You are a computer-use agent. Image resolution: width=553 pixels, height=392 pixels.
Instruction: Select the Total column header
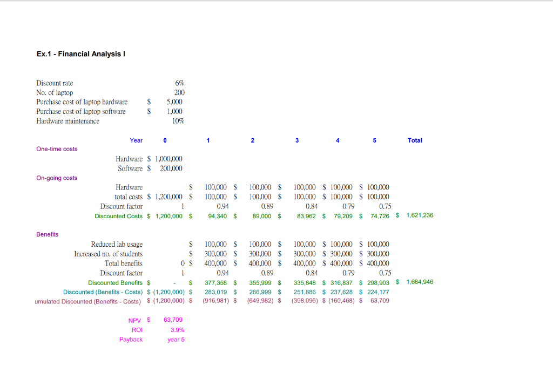415,140
